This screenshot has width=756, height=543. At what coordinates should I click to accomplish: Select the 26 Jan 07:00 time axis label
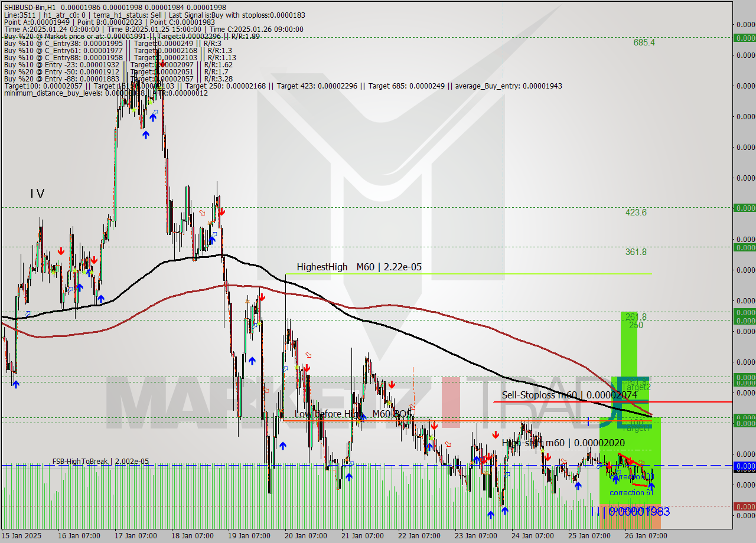pos(646,536)
